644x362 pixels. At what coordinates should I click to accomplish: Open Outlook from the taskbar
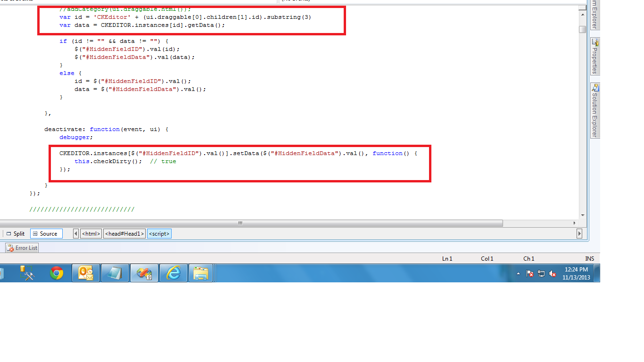coord(85,273)
